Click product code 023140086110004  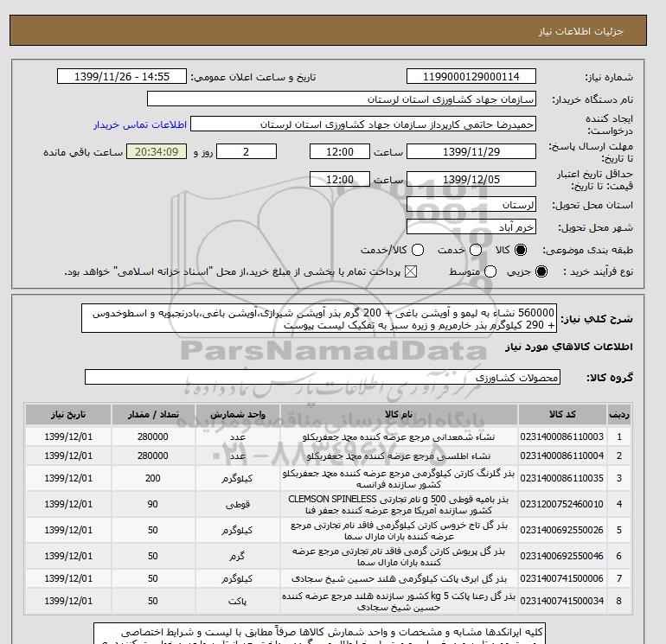[x=561, y=456]
